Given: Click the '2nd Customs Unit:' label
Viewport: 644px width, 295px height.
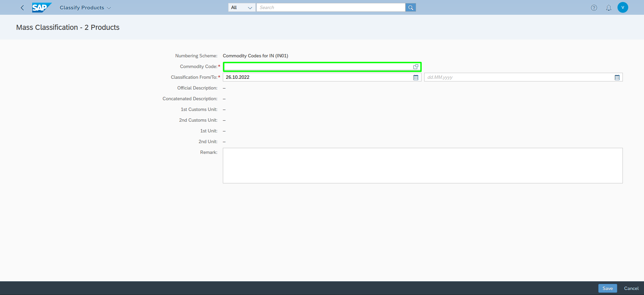Looking at the screenshot, I should (x=198, y=120).
